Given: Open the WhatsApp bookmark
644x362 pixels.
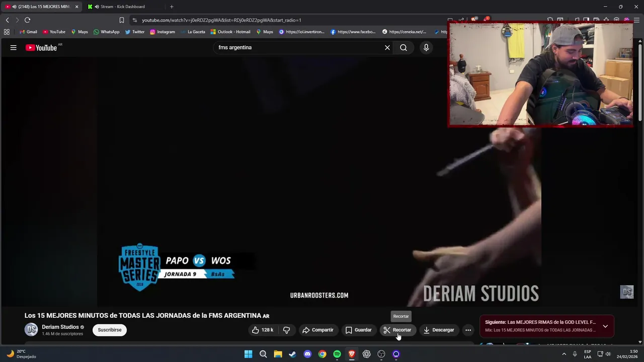Looking at the screenshot, I should (106, 32).
